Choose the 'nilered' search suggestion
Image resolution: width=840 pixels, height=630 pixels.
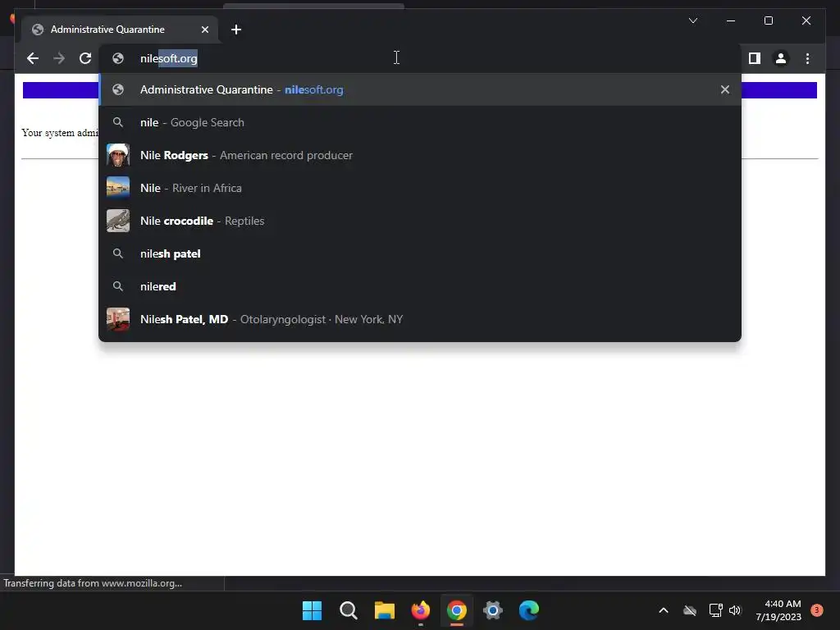[420, 286]
